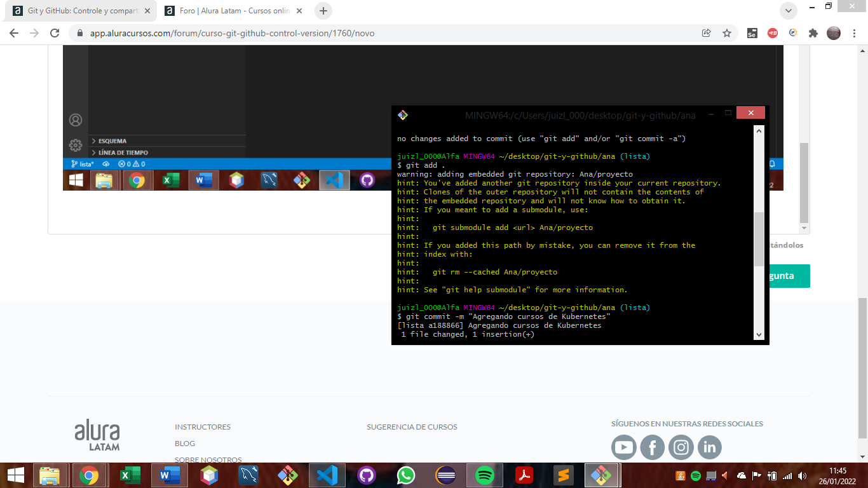The height and width of the screenshot is (488, 868).
Task: Open Alura's Instagram social icon
Action: (x=681, y=447)
